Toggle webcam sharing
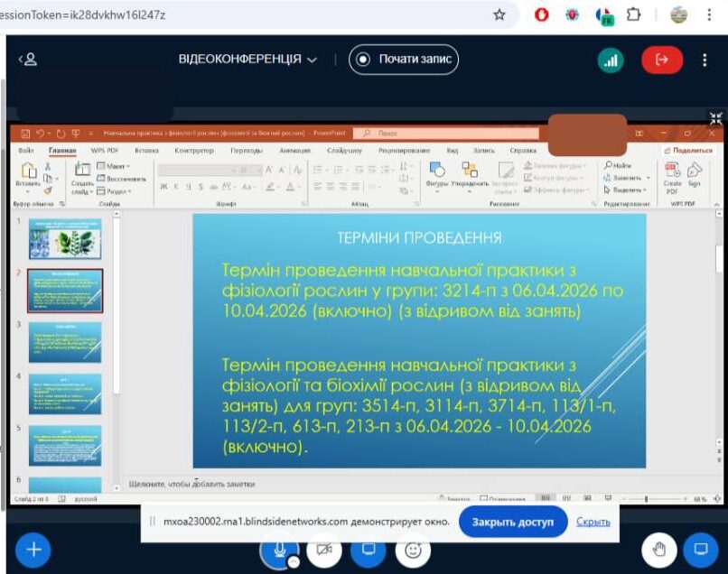This screenshot has width=728, height=574. pyautogui.click(x=324, y=549)
